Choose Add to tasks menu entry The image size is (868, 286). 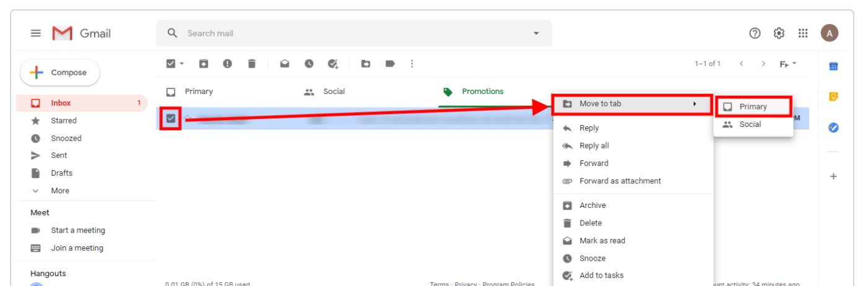633,275
